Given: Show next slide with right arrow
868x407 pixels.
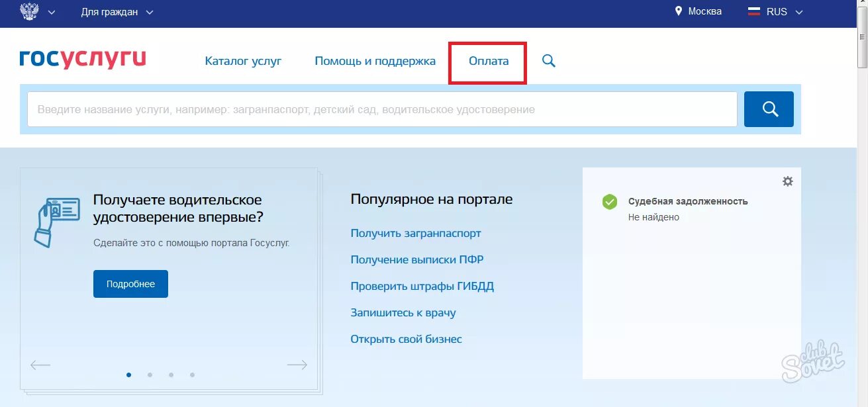Looking at the screenshot, I should [297, 365].
